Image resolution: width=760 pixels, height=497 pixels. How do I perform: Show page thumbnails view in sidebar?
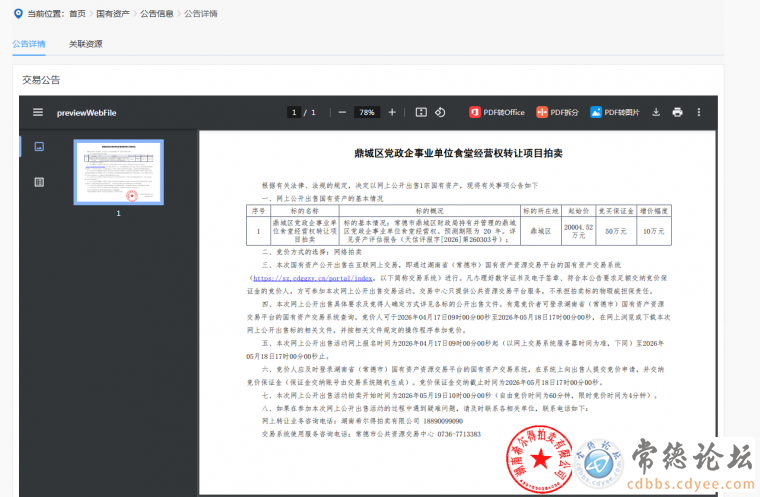tap(39, 147)
